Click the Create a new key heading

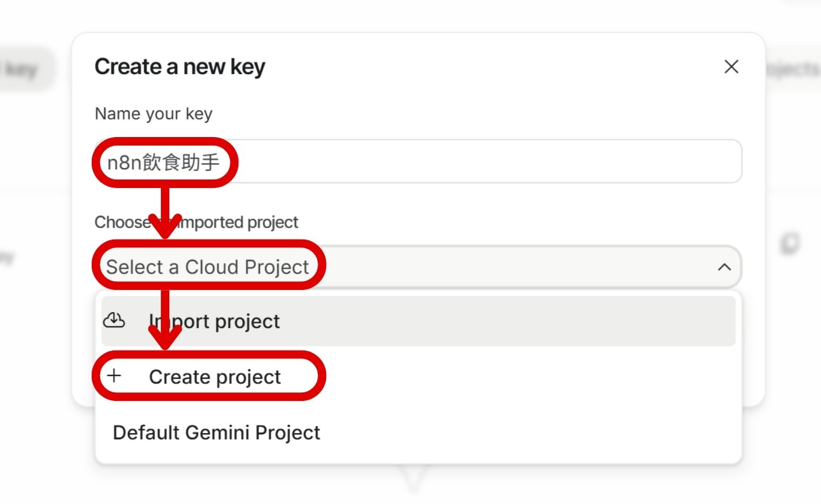[x=179, y=67]
